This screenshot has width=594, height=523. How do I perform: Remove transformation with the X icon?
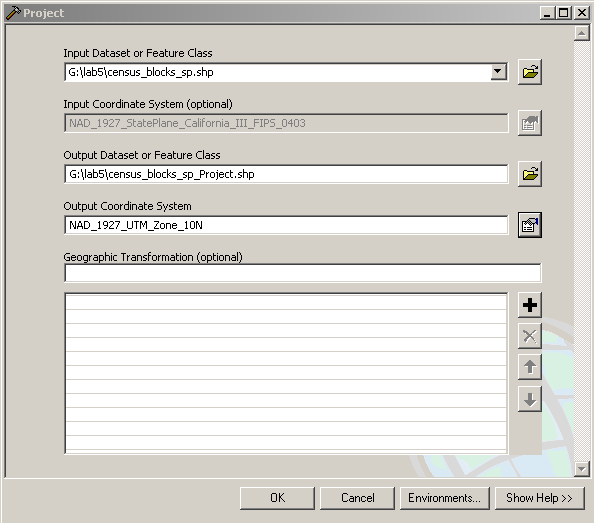[530, 336]
